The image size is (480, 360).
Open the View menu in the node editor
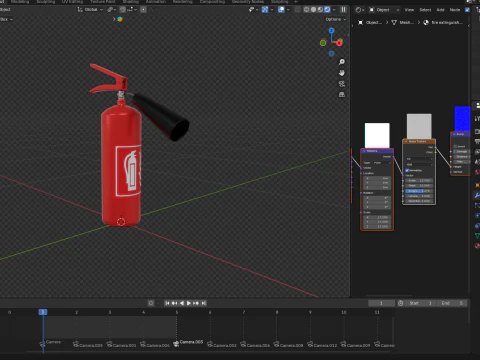pos(409,10)
